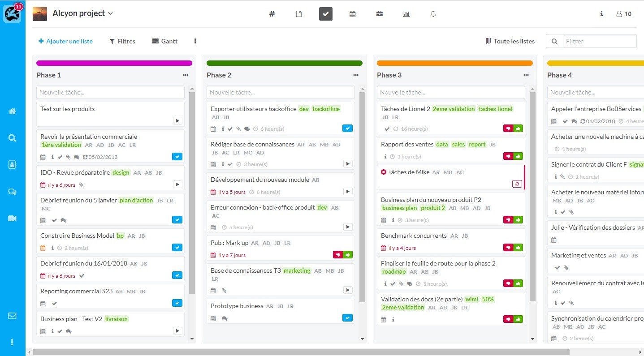This screenshot has height=356, width=644.
Task: Click Ajouter une liste button
Action: (x=65, y=41)
